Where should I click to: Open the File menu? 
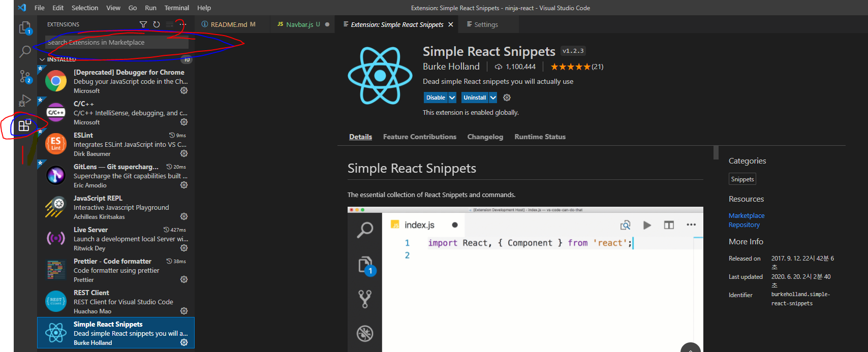click(x=40, y=8)
